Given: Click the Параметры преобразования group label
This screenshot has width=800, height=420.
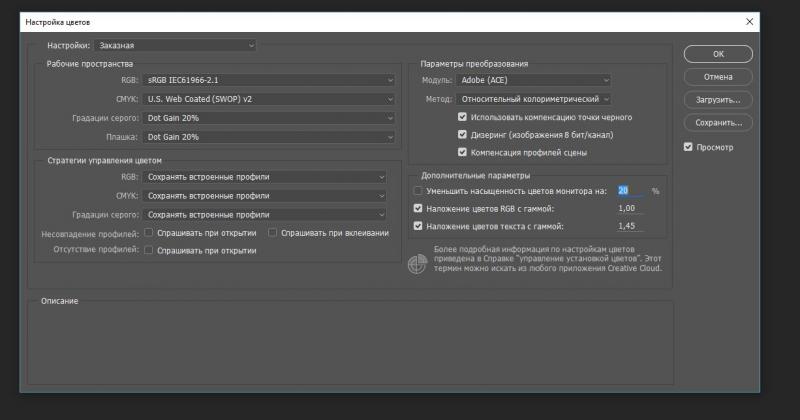Looking at the screenshot, I should [x=474, y=64].
